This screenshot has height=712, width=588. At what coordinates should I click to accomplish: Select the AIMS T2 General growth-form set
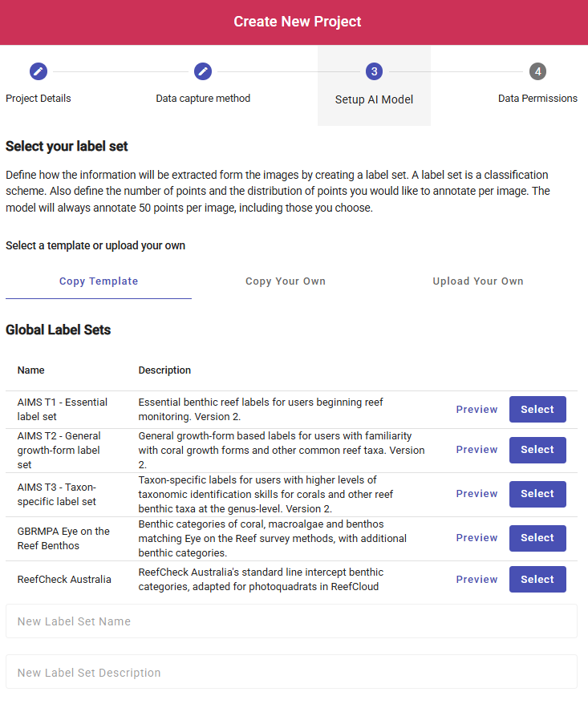(537, 450)
